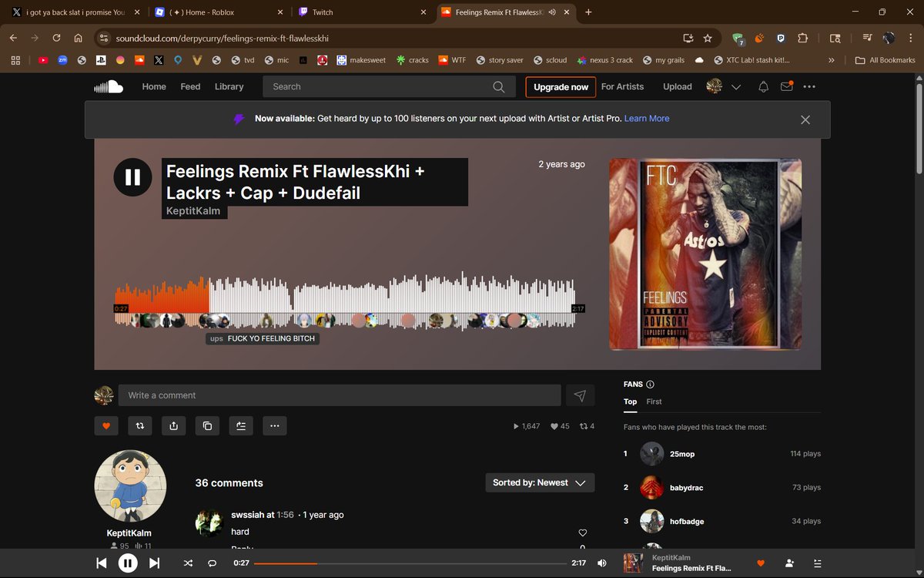
Task: Skip to previous track in player bar
Action: point(102,563)
